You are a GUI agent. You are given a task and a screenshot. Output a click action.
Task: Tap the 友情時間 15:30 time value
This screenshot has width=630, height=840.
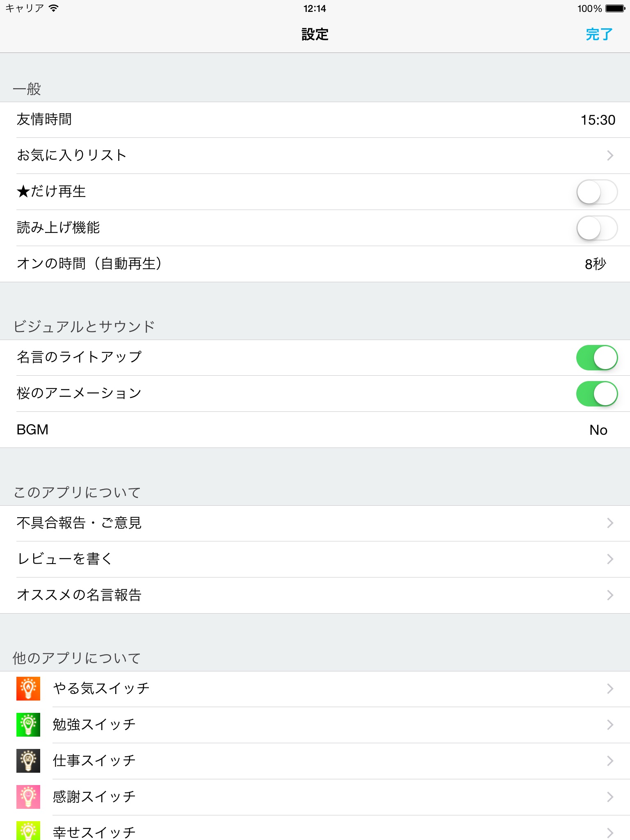click(x=598, y=120)
